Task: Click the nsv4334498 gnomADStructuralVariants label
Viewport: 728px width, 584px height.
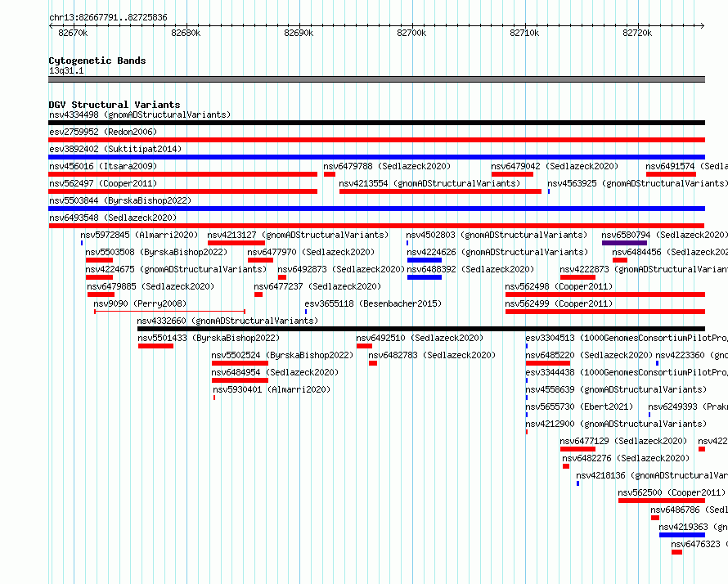Action: pos(140,115)
